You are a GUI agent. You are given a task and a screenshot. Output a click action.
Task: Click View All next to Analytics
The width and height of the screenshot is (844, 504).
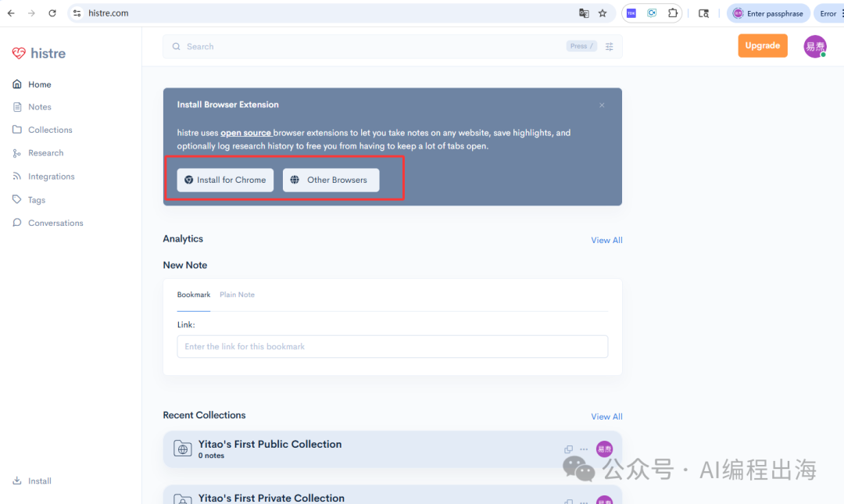click(x=606, y=240)
